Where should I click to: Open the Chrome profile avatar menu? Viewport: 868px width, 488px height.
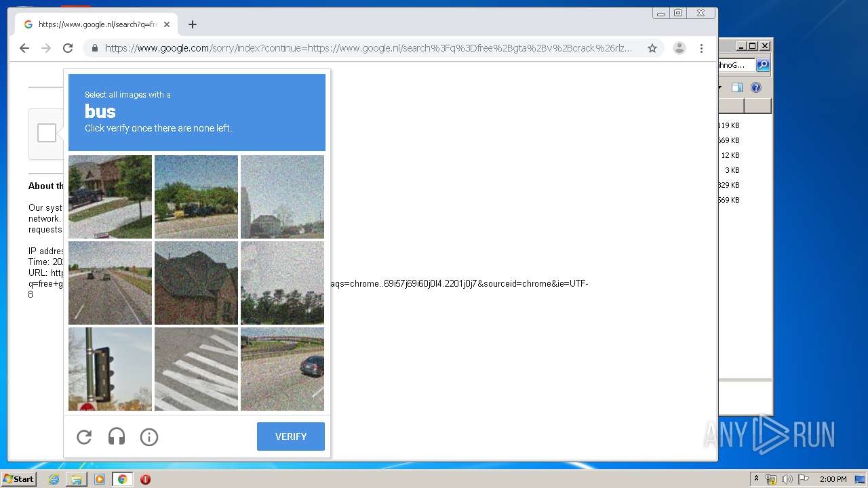679,48
